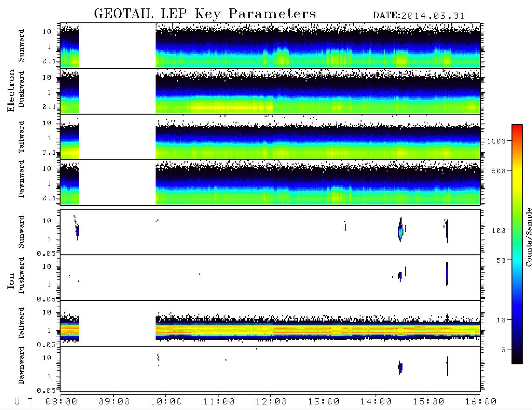This screenshot has height=410, width=532.
Task: Click the 0.1 tick of Electron Tailward panel
Action: [49, 152]
